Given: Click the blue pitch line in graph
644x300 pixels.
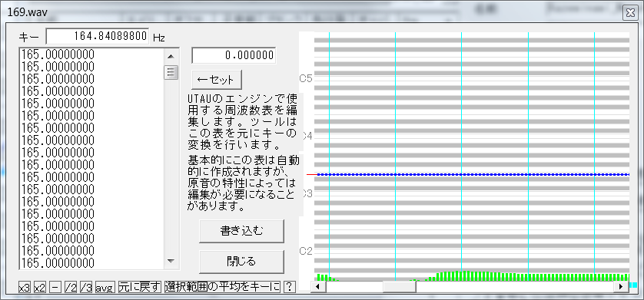Looking at the screenshot, I should click(x=473, y=175).
